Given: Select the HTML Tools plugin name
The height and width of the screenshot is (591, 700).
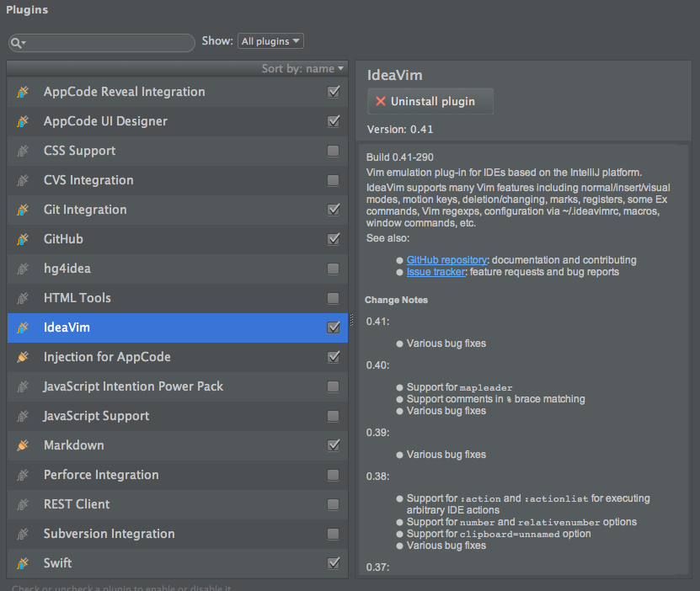Looking at the screenshot, I should pyautogui.click(x=77, y=298).
